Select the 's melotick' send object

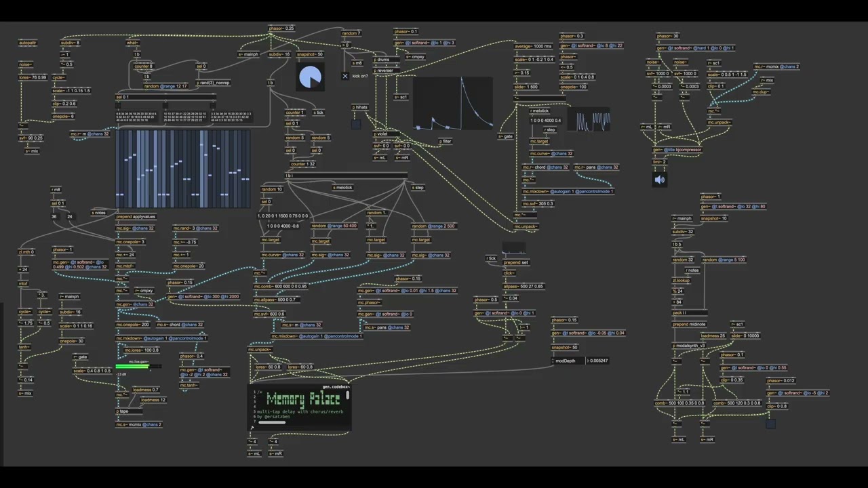343,188
